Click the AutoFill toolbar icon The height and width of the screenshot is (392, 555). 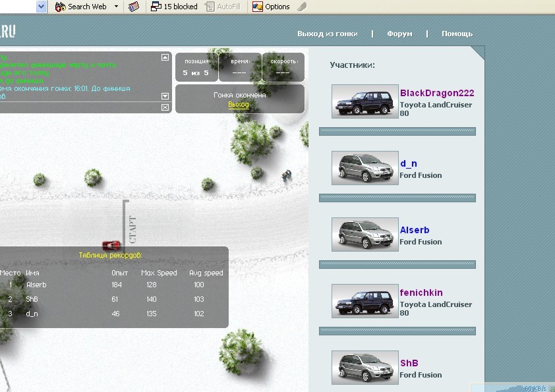coord(210,7)
